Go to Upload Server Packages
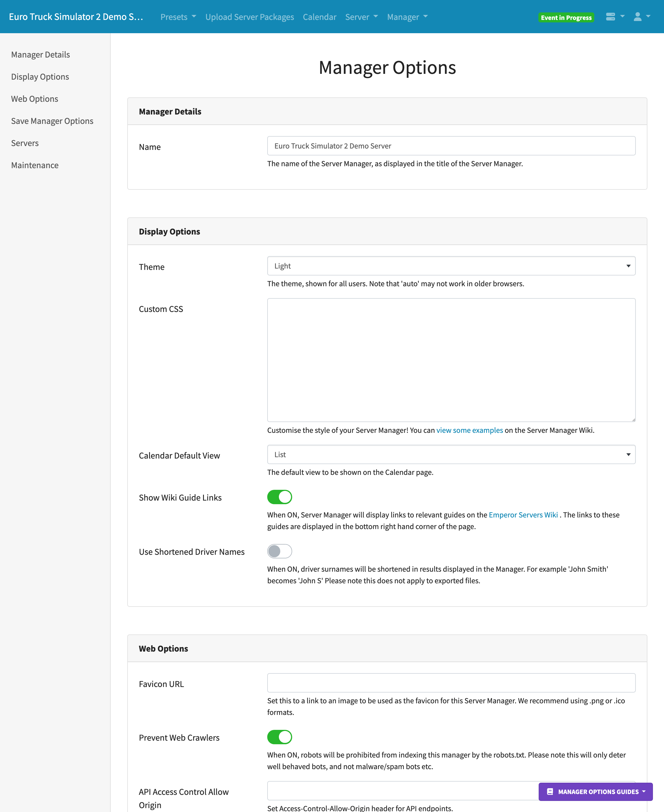The image size is (664, 812). [x=249, y=17]
